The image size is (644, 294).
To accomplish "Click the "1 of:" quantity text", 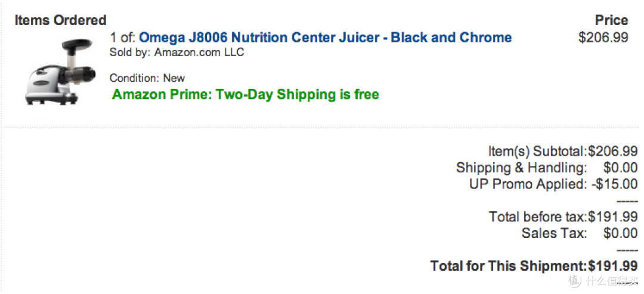I will (x=123, y=38).
